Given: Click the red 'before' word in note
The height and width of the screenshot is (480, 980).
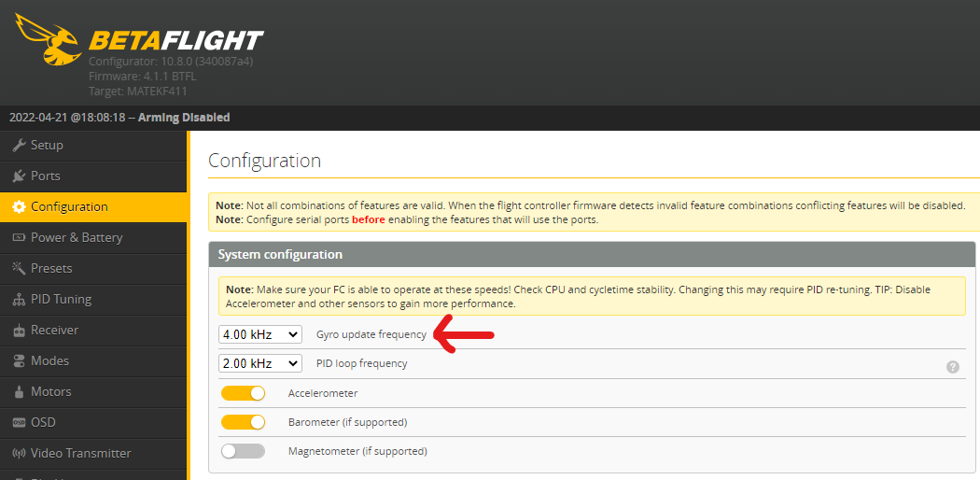Looking at the screenshot, I should [369, 219].
